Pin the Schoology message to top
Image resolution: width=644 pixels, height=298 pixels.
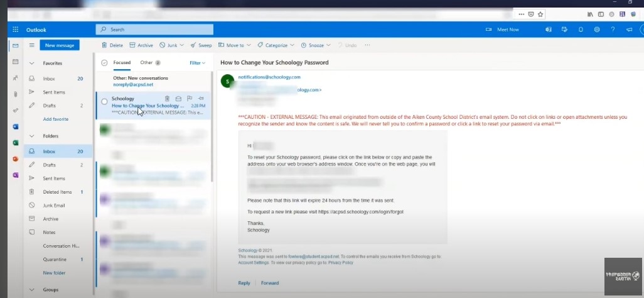(200, 98)
